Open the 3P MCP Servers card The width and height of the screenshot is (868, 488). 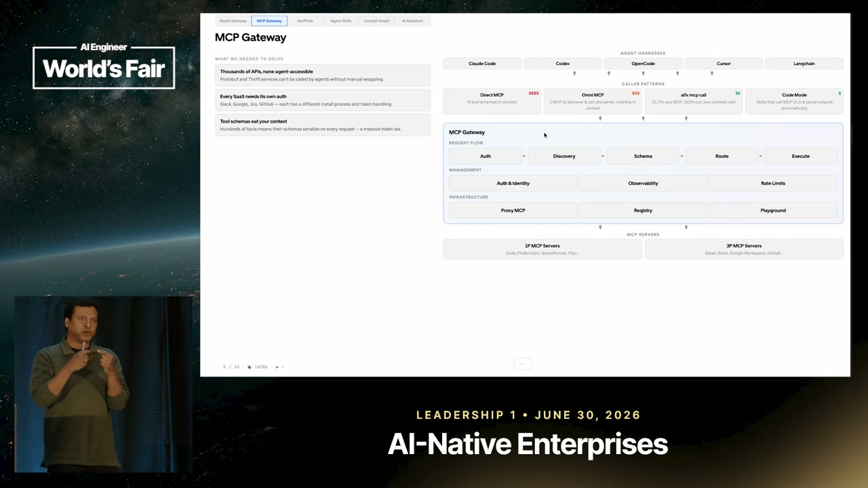tap(744, 249)
